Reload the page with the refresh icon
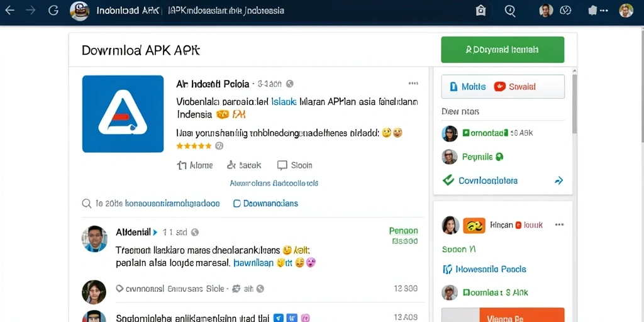The width and height of the screenshot is (644, 322). [53, 10]
